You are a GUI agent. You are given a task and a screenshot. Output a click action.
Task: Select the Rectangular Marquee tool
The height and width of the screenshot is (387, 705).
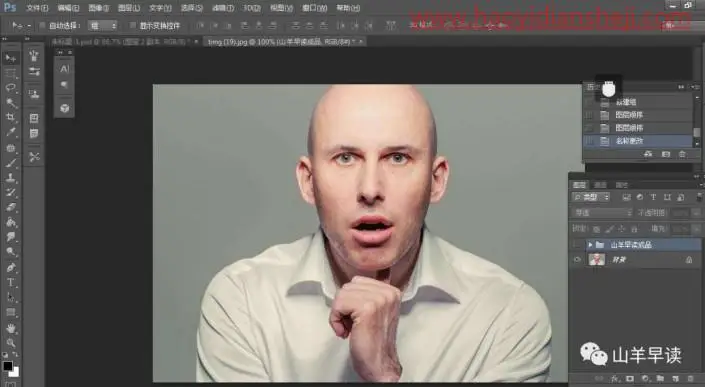[x=10, y=73]
